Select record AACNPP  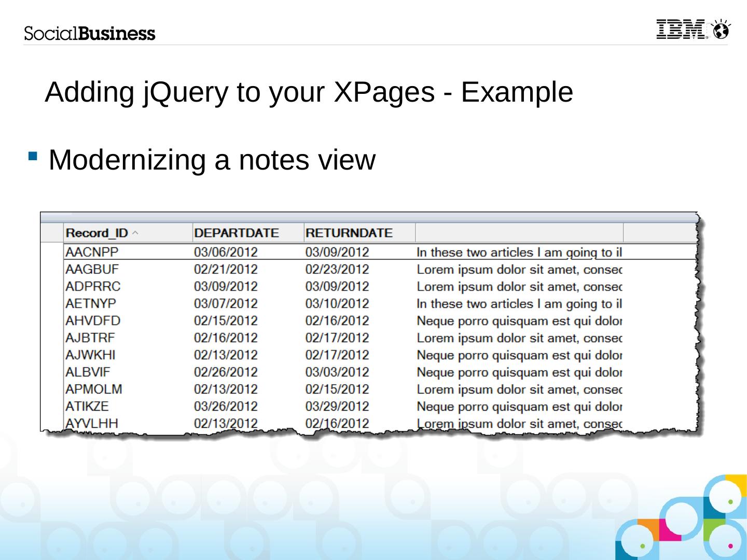point(92,252)
